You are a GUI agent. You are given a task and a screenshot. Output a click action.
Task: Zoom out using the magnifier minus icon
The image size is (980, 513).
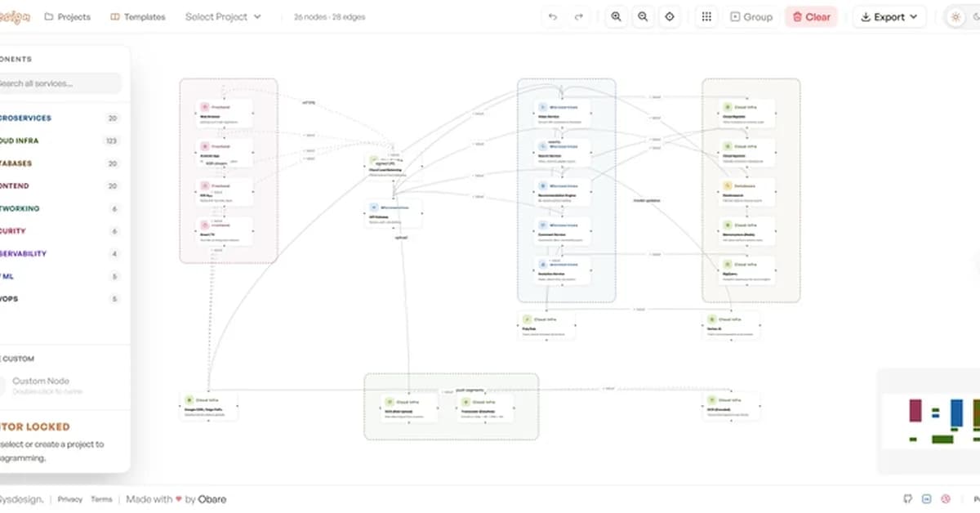(x=643, y=16)
